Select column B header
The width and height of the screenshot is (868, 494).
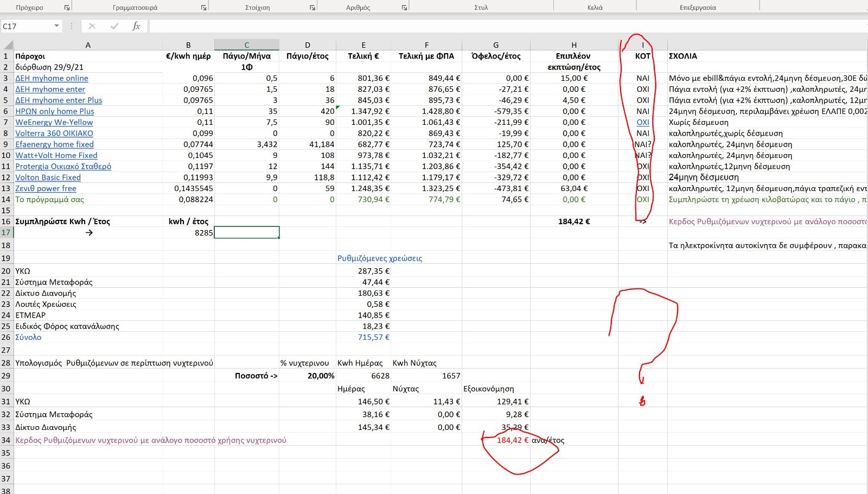click(x=188, y=45)
